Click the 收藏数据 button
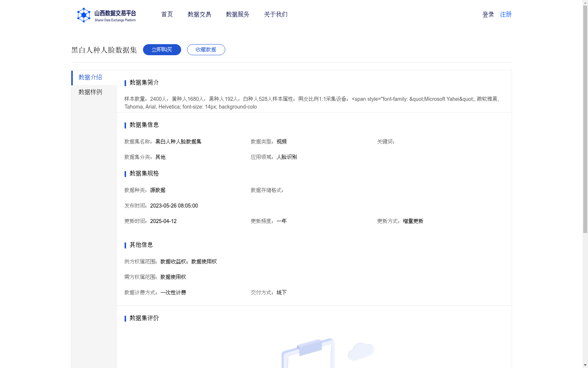This screenshot has width=588, height=368. (206, 50)
